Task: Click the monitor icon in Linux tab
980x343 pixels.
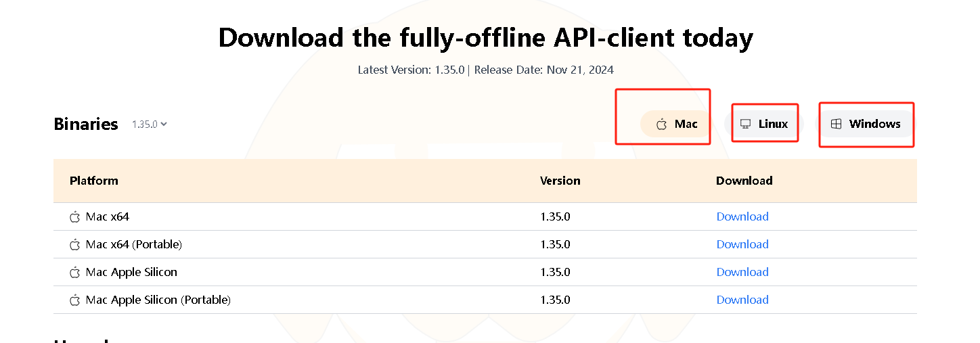Action: point(745,124)
